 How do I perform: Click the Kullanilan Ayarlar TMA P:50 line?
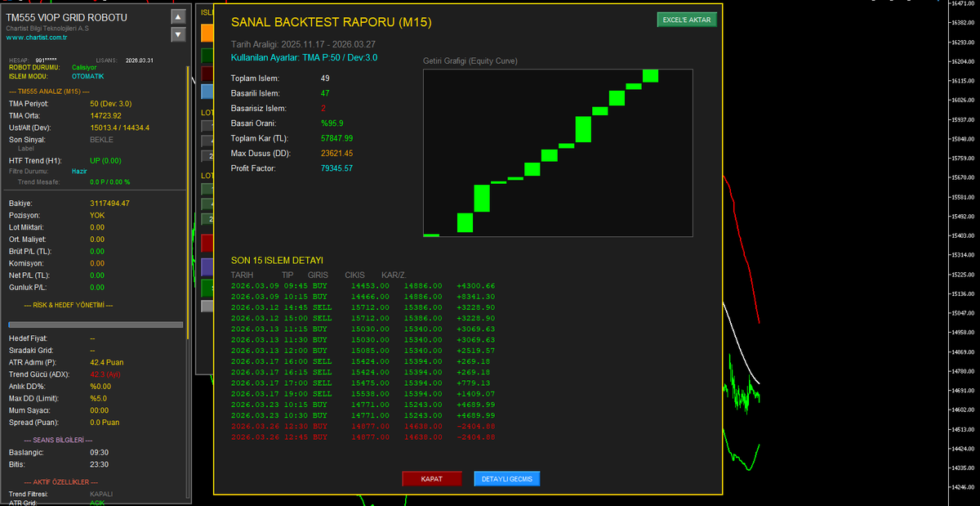[x=304, y=57]
